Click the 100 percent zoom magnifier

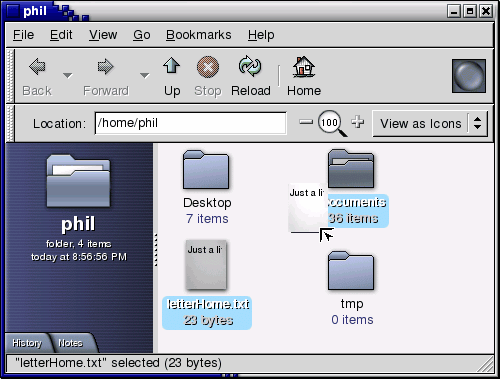(332, 123)
